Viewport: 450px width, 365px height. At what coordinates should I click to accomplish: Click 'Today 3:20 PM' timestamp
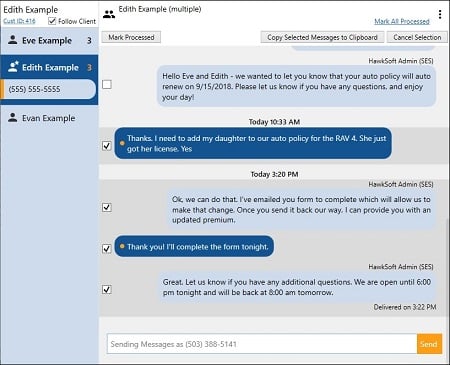pos(274,174)
